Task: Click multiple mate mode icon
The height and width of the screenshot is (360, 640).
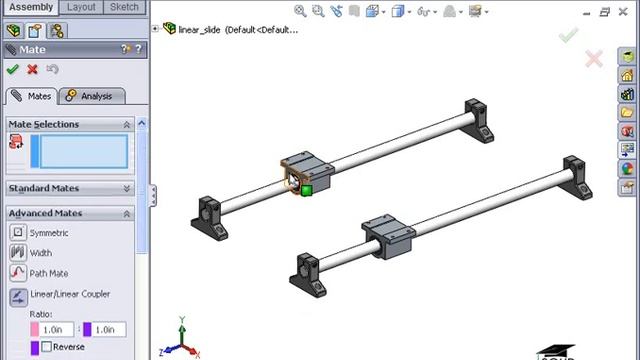Action: pyautogui.click(x=16, y=142)
